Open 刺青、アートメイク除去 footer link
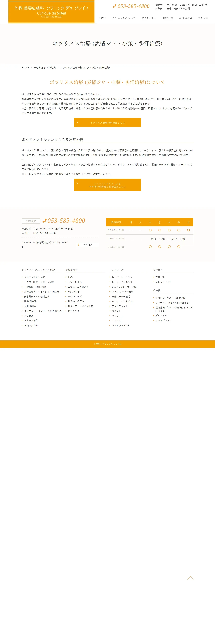Screen dimensions: 215x644 81,306
